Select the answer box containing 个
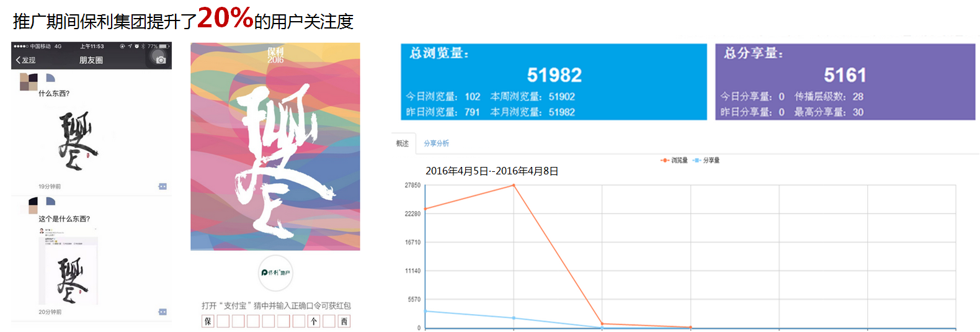Viewport: 980px width, 332px height. [x=314, y=321]
